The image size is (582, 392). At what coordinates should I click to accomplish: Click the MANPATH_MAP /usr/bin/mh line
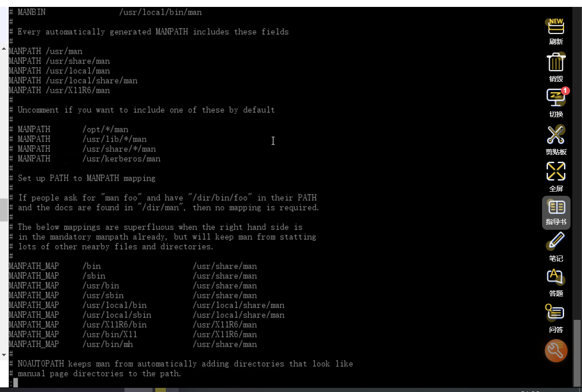click(x=133, y=344)
